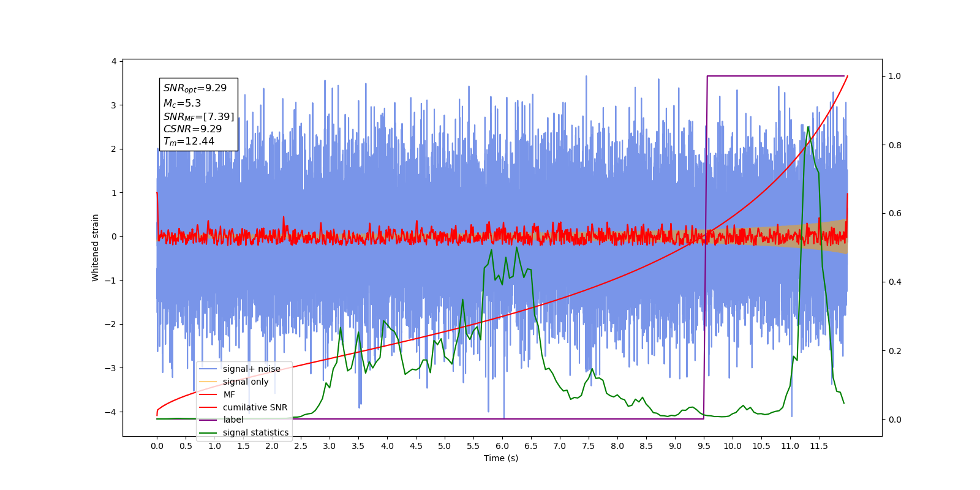Image resolution: width=980 pixels, height=490 pixels.
Task: Click the 0.0 tick on the time axis
Action: pyautogui.click(x=157, y=446)
